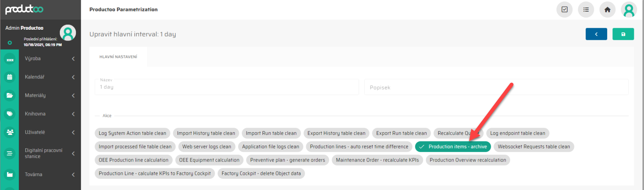Click the checklist icon in top bar
This screenshot has width=644, height=190.
click(564, 10)
